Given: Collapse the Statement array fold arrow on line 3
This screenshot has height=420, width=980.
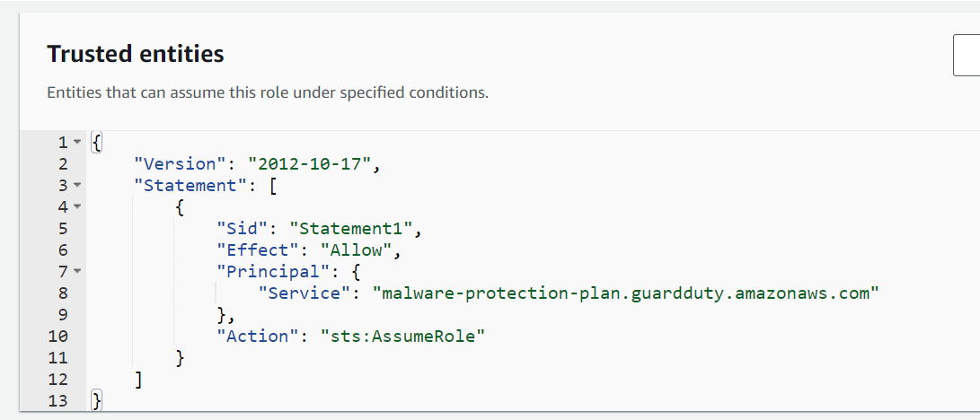Looking at the screenshot, I should (77, 186).
